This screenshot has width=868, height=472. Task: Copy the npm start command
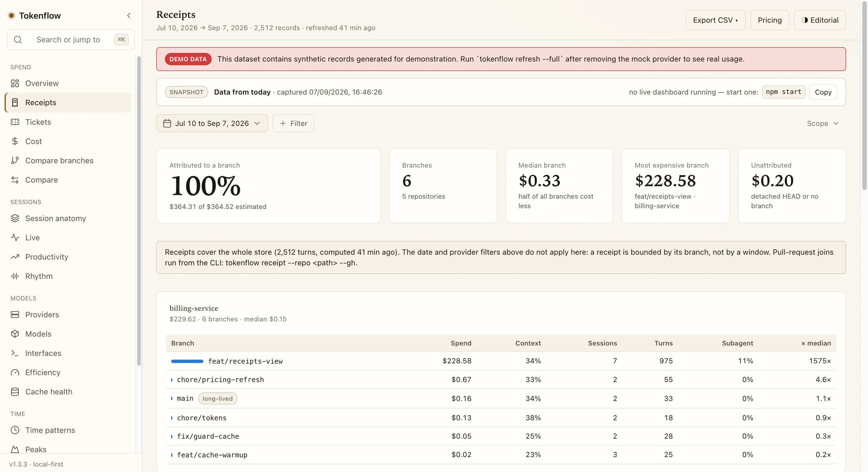(x=823, y=92)
